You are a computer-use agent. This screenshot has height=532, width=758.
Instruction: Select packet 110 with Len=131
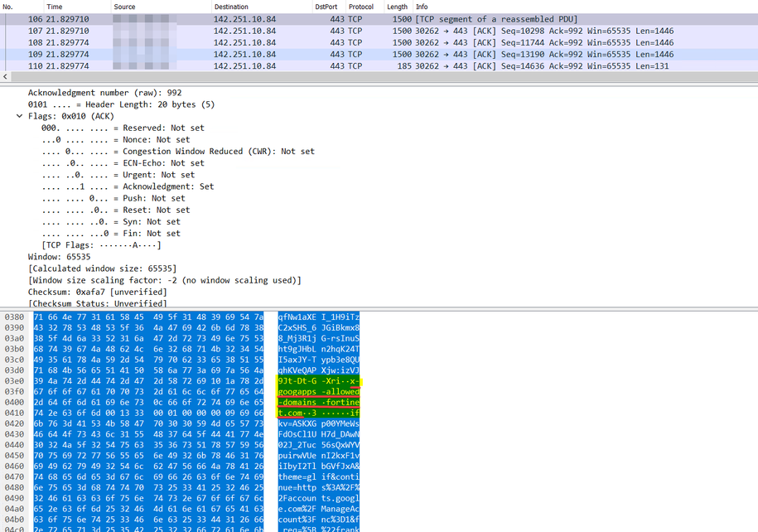pos(379,65)
